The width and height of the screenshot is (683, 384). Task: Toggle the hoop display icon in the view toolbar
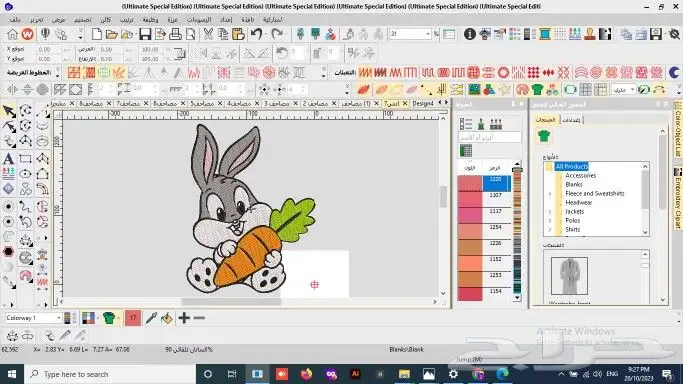coord(570,90)
